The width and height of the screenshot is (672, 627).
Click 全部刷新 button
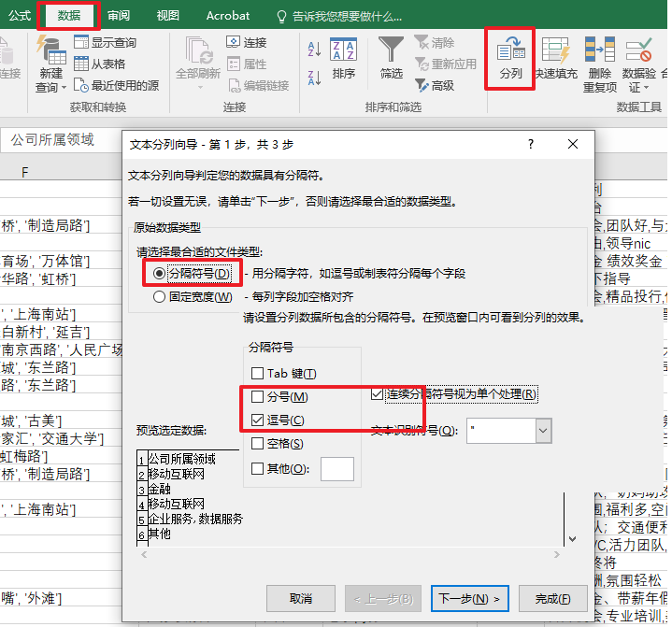197,58
